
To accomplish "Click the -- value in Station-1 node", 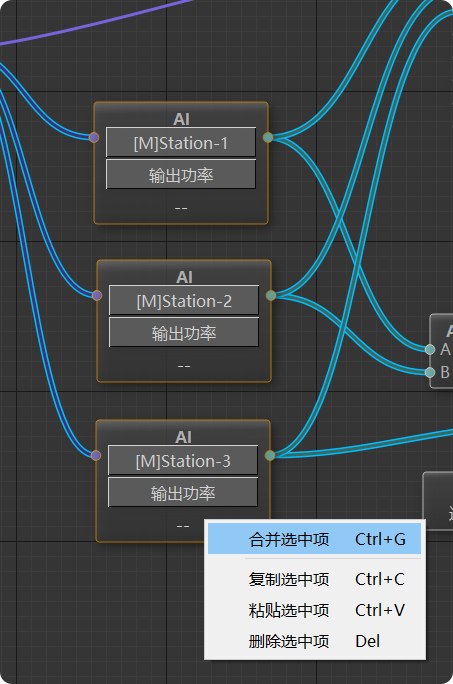I will [181, 208].
